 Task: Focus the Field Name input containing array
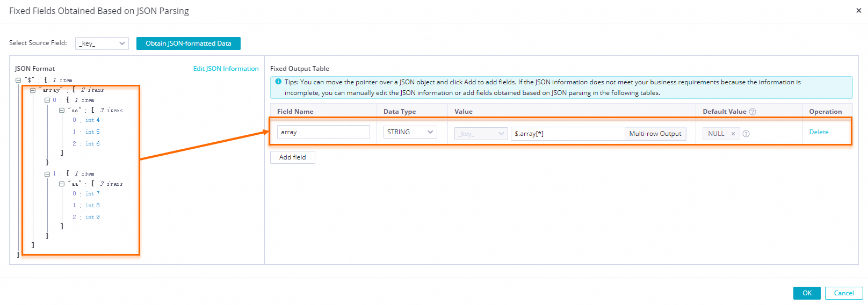click(323, 132)
